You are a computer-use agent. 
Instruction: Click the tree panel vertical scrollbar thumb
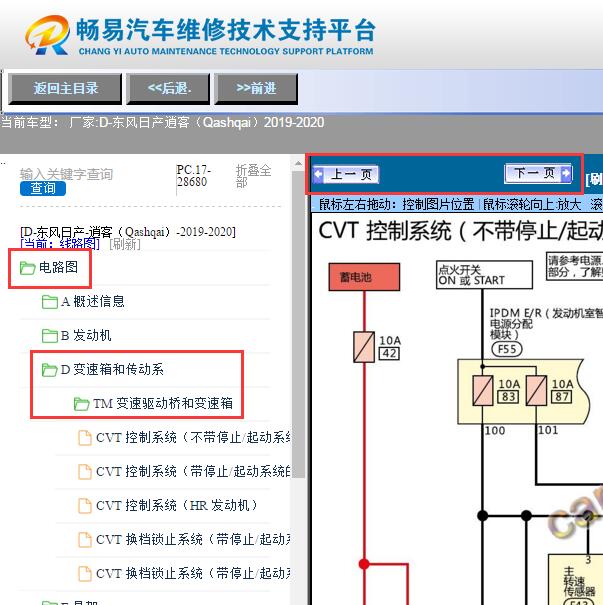[x=298, y=324]
